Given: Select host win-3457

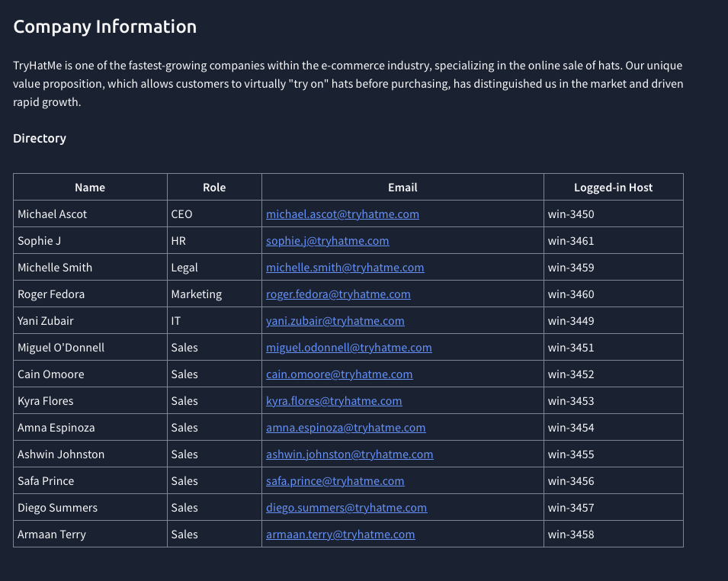Looking at the screenshot, I should (x=571, y=508).
